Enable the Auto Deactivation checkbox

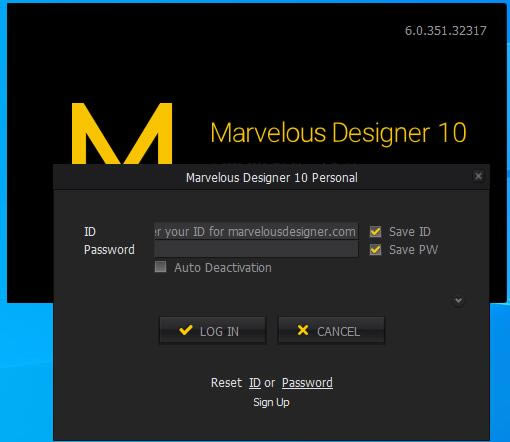coord(160,267)
